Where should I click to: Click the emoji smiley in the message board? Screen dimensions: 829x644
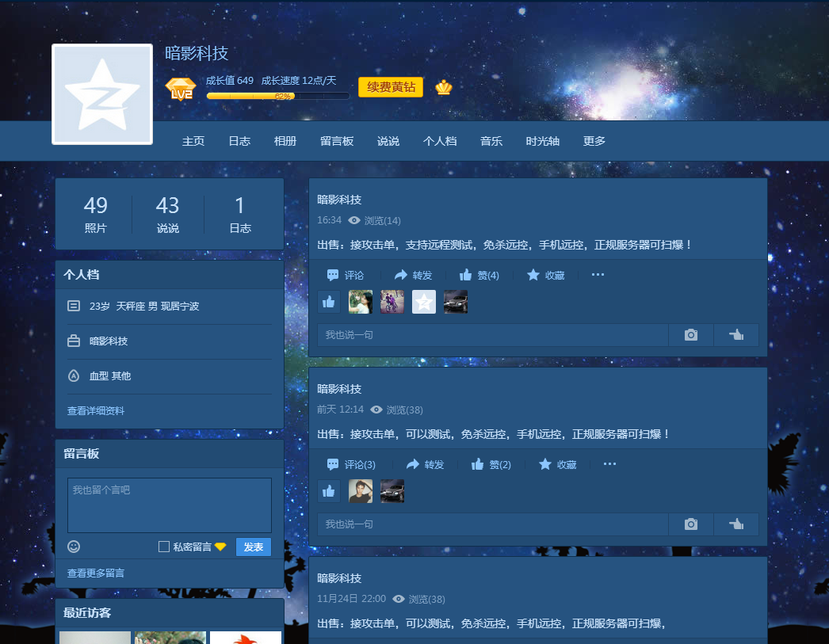click(x=72, y=547)
